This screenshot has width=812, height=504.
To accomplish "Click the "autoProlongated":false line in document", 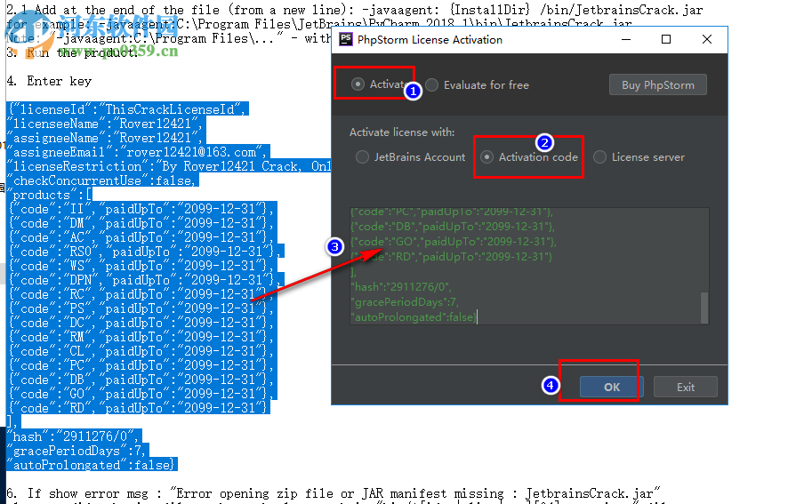I will point(92,465).
